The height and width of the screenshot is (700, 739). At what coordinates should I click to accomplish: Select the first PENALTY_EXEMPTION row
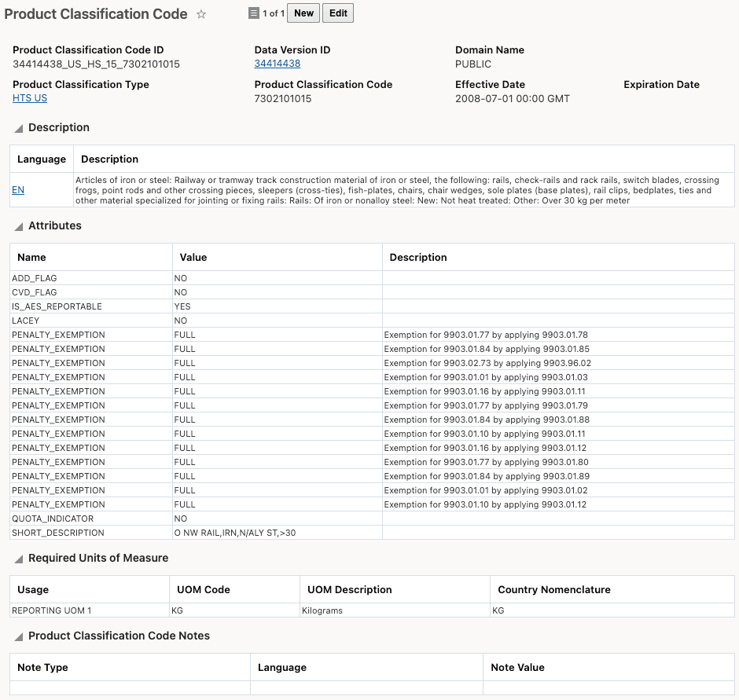tap(90, 334)
